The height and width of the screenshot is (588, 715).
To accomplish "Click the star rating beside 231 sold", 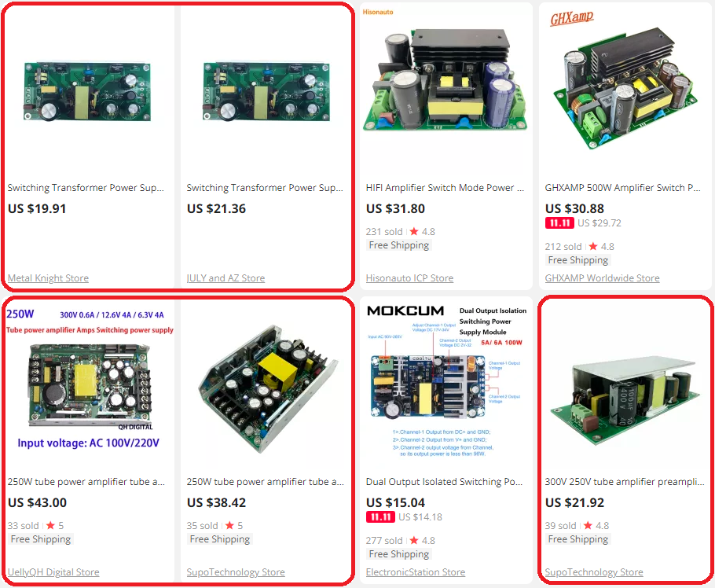I will pyautogui.click(x=422, y=232).
